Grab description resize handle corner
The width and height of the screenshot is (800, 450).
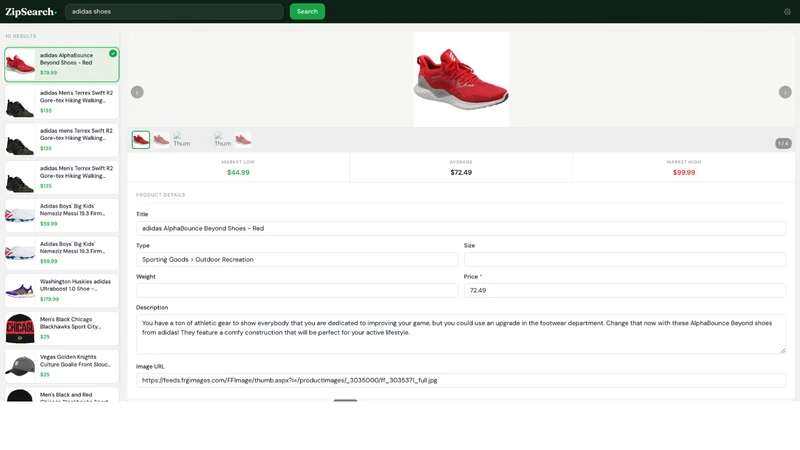click(783, 351)
